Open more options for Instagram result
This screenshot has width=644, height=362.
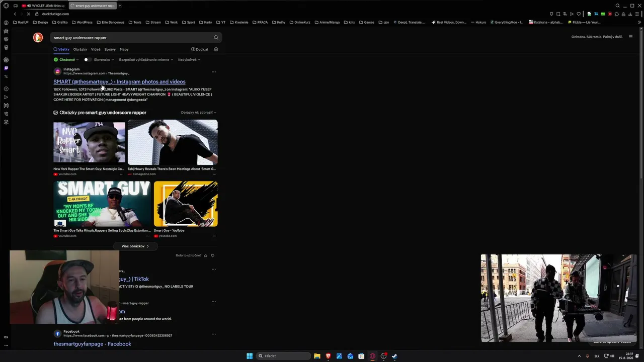click(214, 72)
